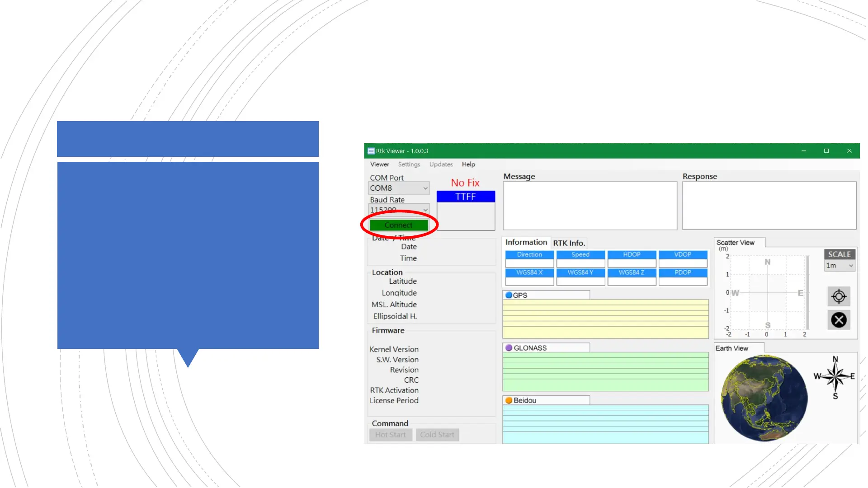Click the Rtk Viewer app icon in title bar
The width and height of the screenshot is (868, 488).
click(371, 151)
